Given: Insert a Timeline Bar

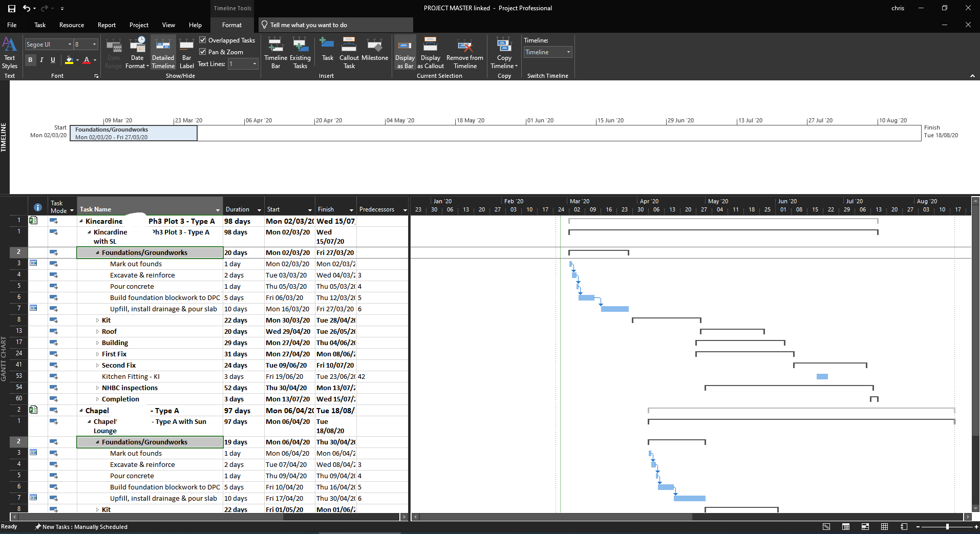Looking at the screenshot, I should click(x=275, y=53).
